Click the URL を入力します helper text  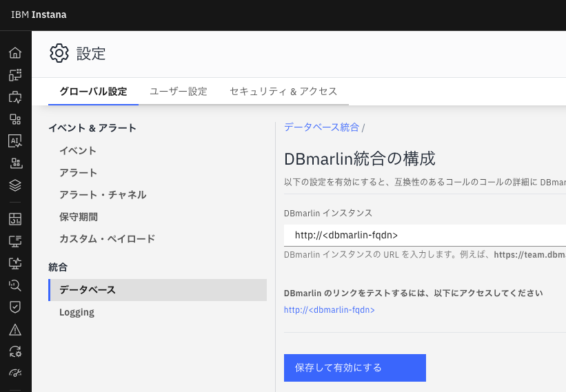pyautogui.click(x=425, y=255)
